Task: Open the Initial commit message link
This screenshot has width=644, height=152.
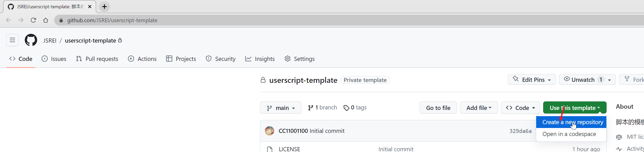Action: coord(327,131)
